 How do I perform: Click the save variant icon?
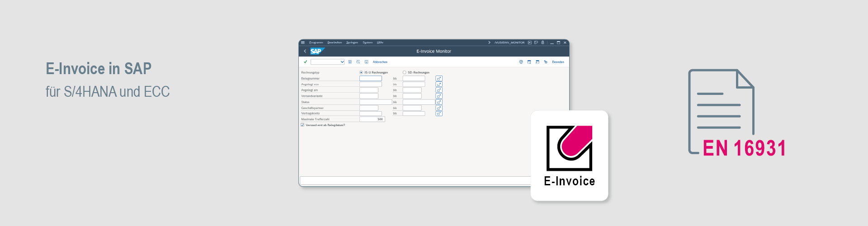[x=350, y=62]
